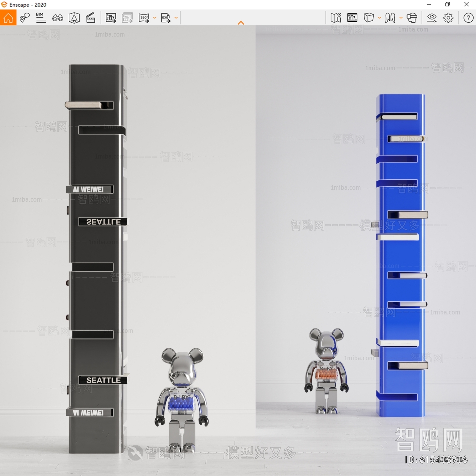Click the orange Home button
476x476 pixels.
coord(8,18)
